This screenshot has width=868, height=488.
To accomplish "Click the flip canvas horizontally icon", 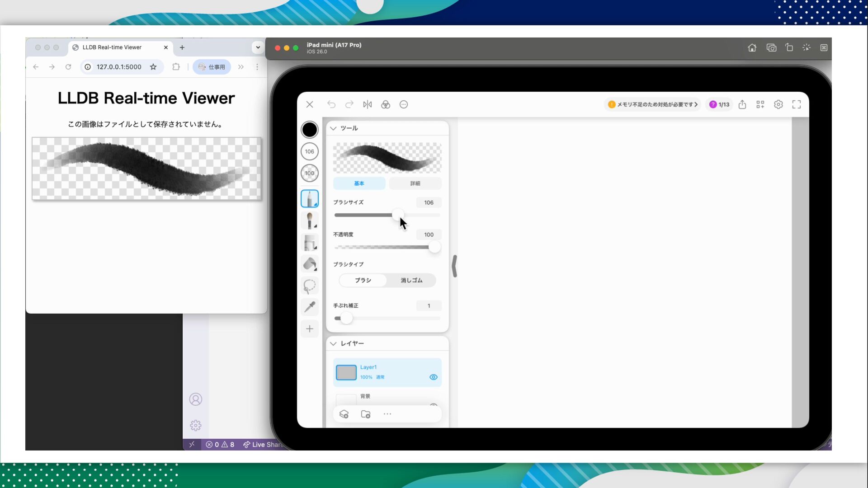I will click(x=367, y=104).
